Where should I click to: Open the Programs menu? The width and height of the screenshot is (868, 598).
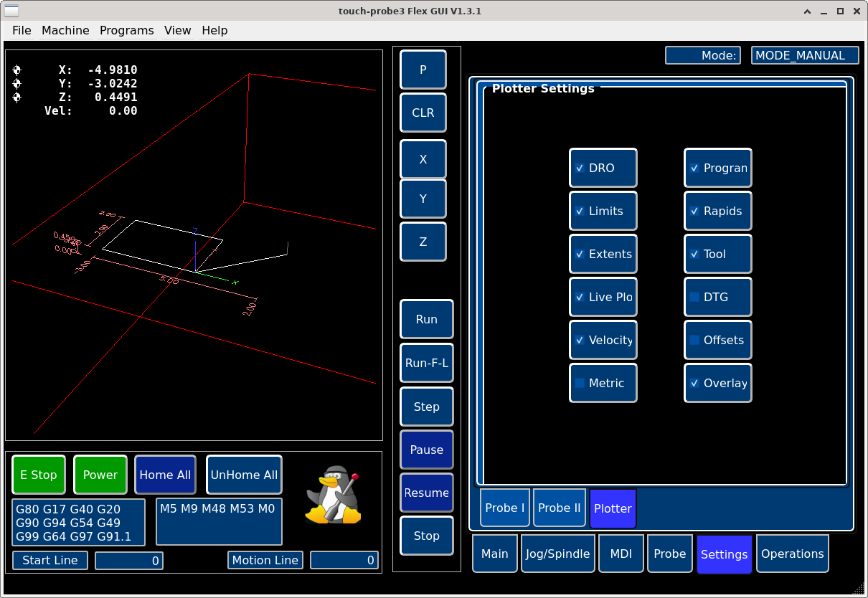tap(126, 30)
